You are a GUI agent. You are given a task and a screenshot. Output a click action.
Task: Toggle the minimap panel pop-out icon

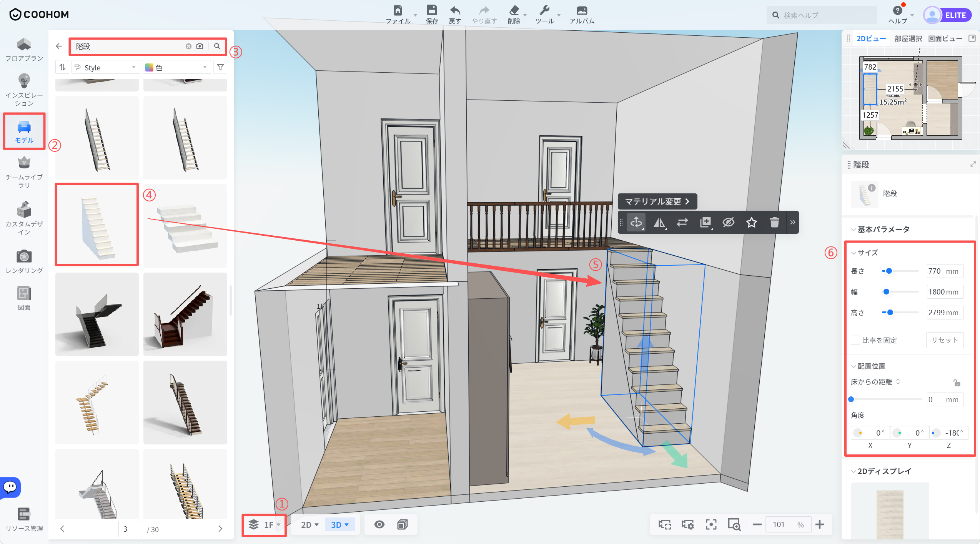(972, 38)
